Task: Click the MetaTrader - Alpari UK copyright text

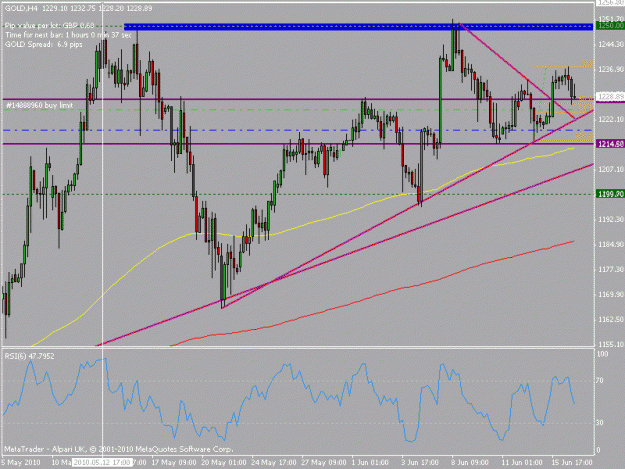Action: point(118,449)
